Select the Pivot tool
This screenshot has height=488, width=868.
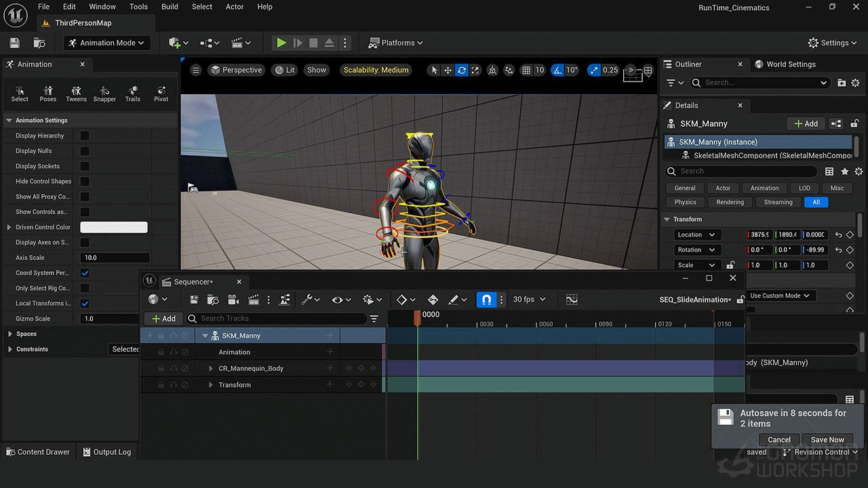161,94
